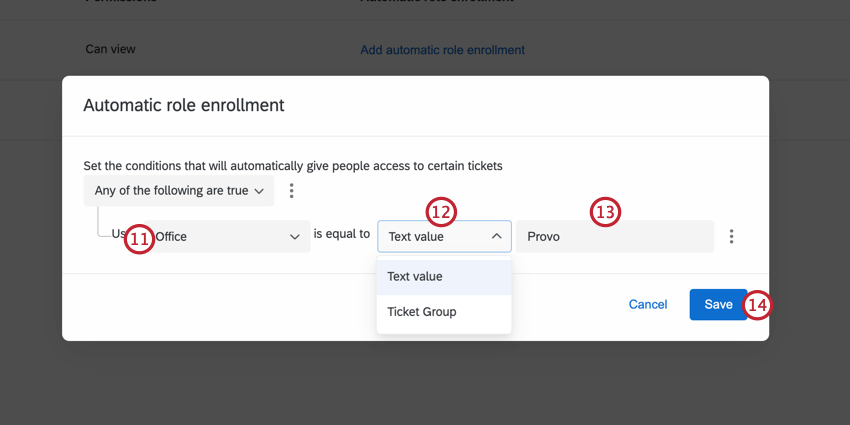Open the three-dot menu next to Provo

tap(732, 237)
